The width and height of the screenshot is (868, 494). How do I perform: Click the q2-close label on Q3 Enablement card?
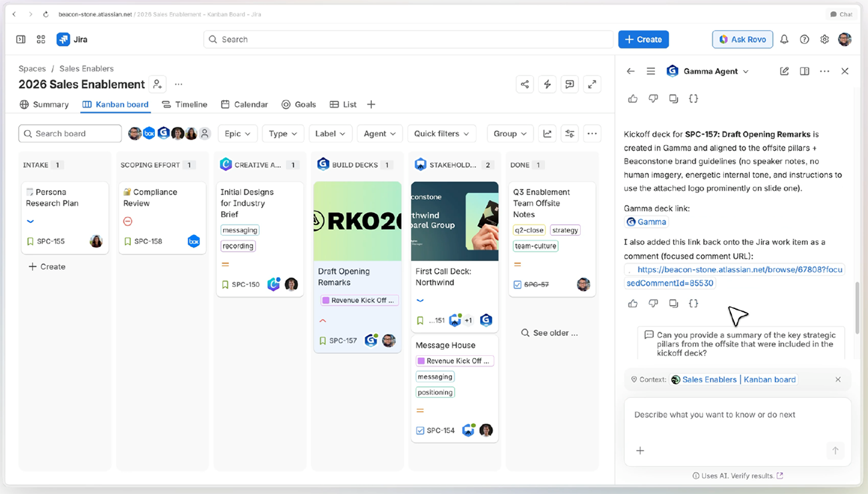click(x=529, y=230)
